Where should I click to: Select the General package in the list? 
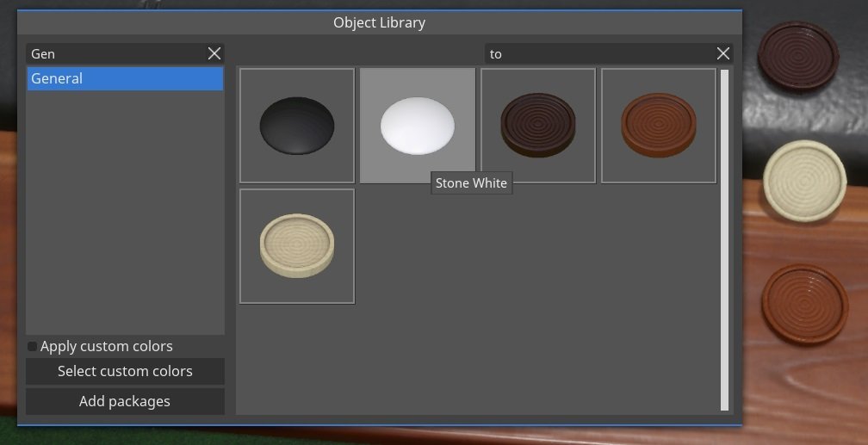point(125,78)
